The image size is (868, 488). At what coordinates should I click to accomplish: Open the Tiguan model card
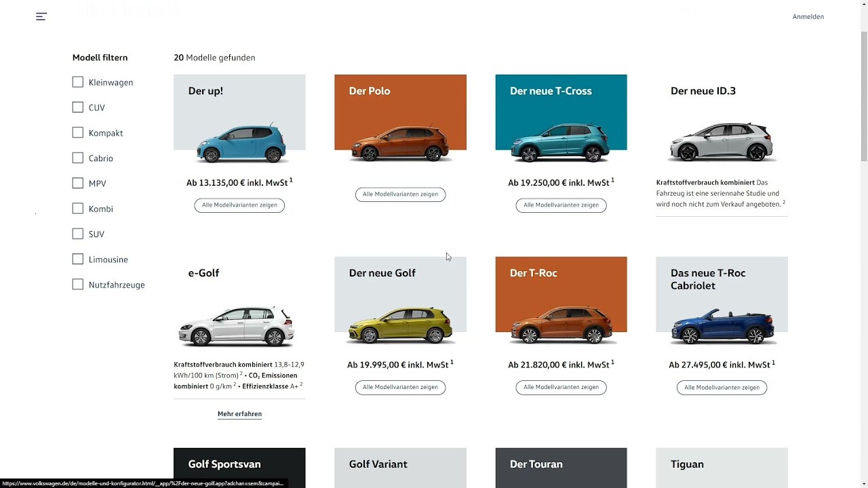[722, 468]
